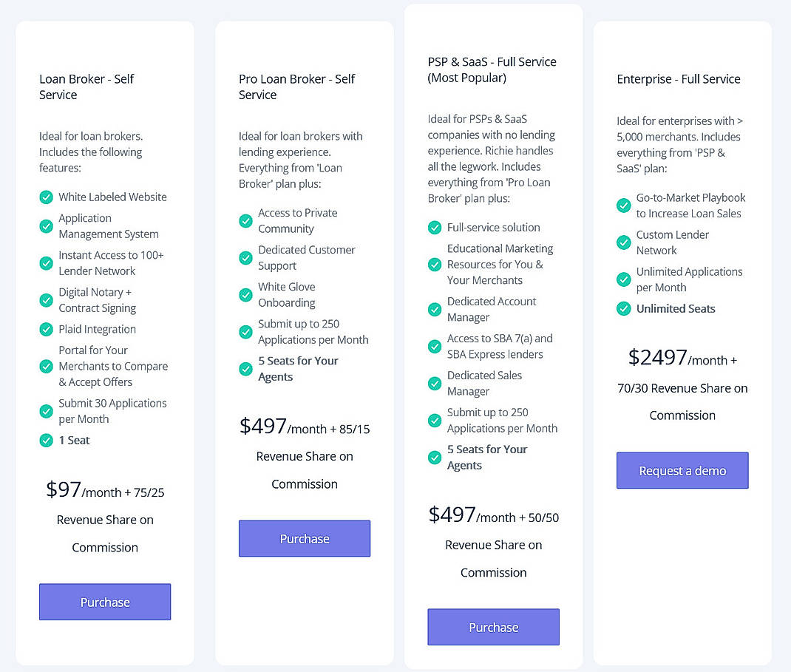Click the checkmark beside Go-to-Market Playbook
The height and width of the screenshot is (672, 791).
click(623, 206)
